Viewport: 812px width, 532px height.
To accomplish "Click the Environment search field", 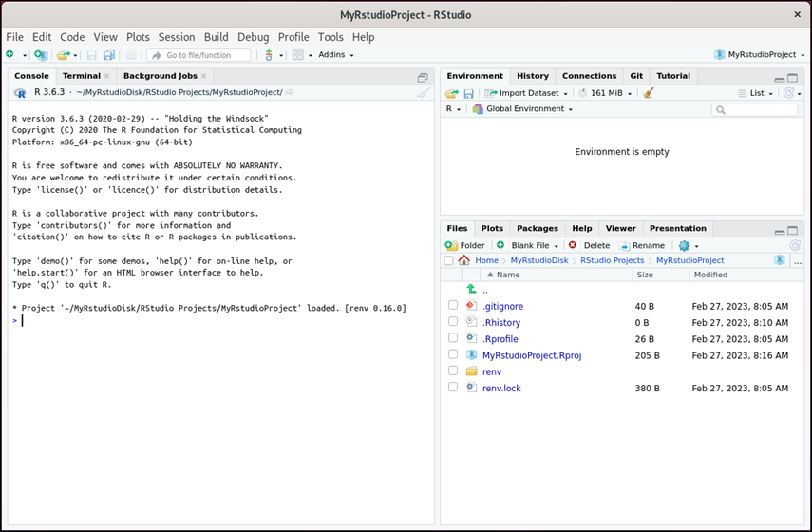I will click(x=755, y=110).
